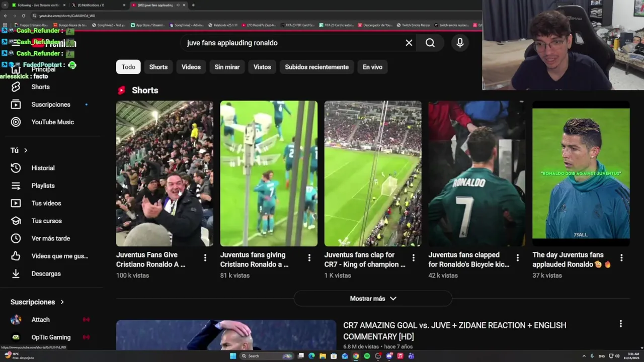644x362 pixels.
Task: Open short titled 'Juventus Fans Give Cristiano Ronaldo A'
Action: click(x=151, y=259)
